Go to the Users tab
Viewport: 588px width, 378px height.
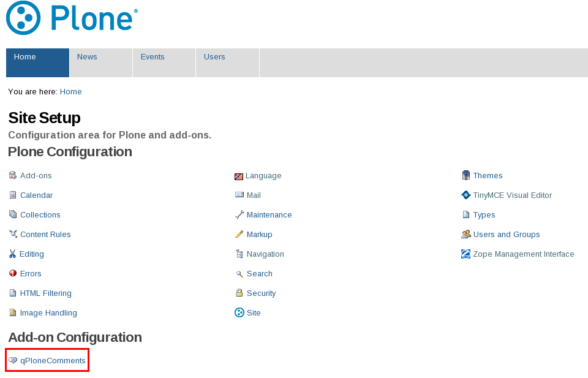tap(214, 57)
